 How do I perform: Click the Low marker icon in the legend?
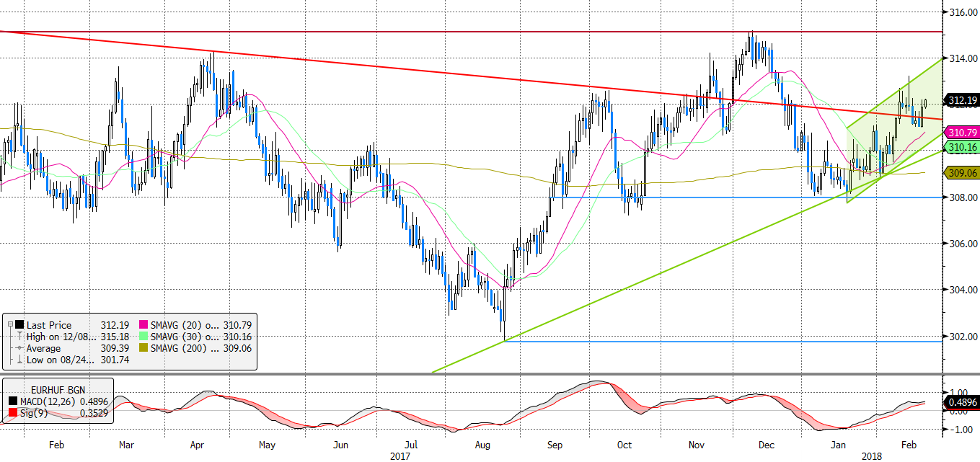[19, 360]
